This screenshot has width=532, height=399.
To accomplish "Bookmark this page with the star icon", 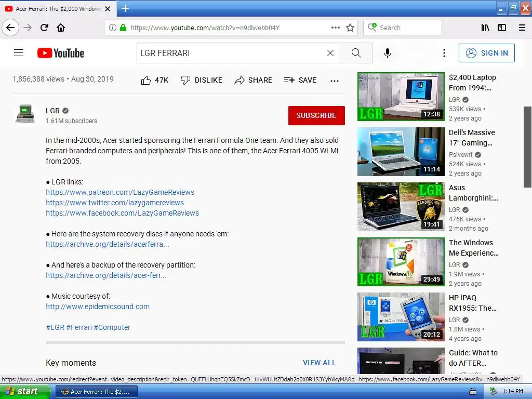I will pos(350,28).
